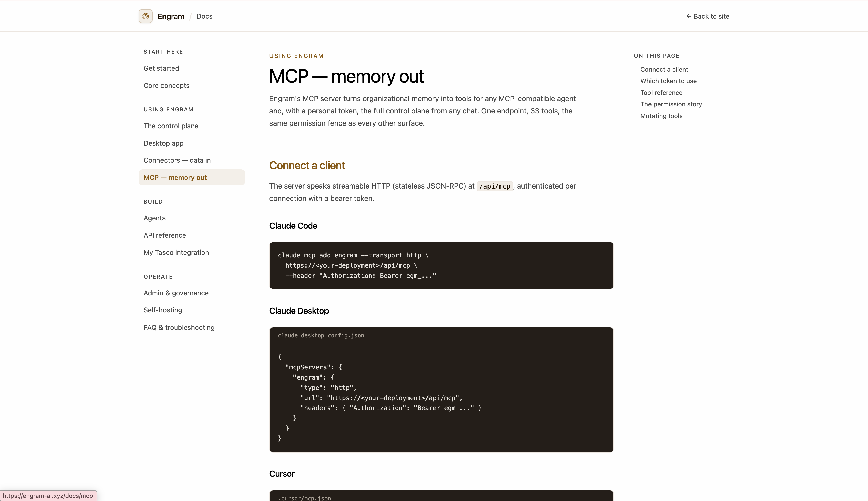Click the ON THIS PAGE label
Screen dimensions: 868x501
[x=657, y=56]
